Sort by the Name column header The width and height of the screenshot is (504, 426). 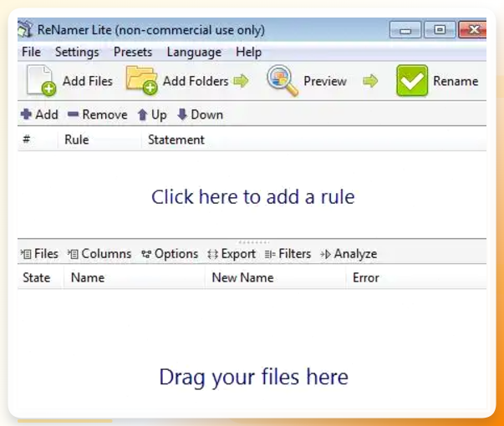pyautogui.click(x=134, y=277)
